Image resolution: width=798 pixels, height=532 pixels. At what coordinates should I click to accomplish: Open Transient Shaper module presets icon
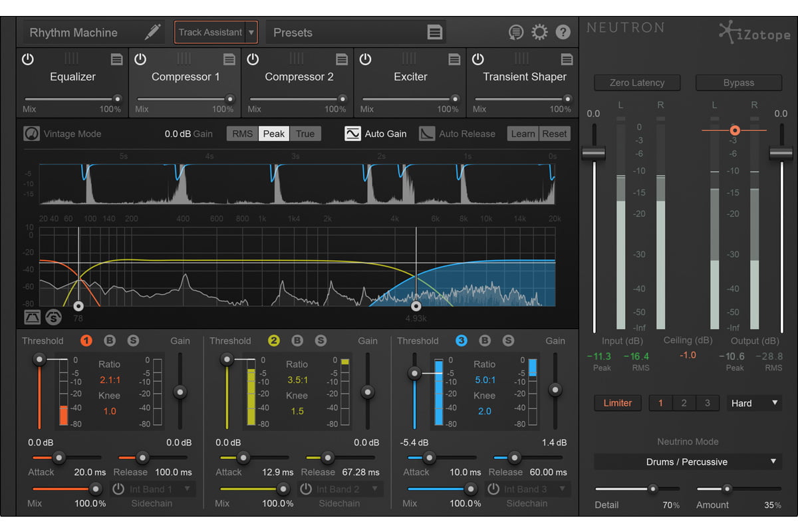pos(567,59)
